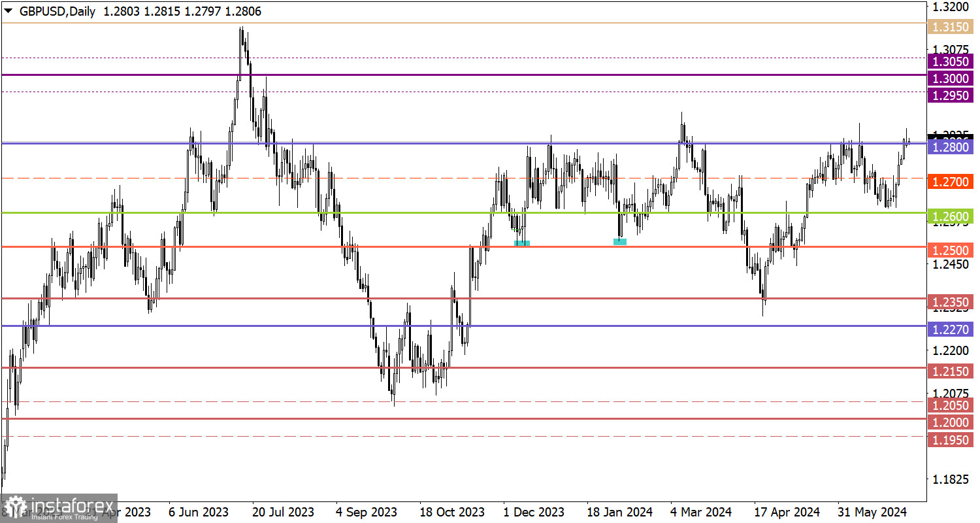Viewport: 980px width, 523px height.
Task: Click the 4 Sep 2023 date label
Action: tap(367, 512)
